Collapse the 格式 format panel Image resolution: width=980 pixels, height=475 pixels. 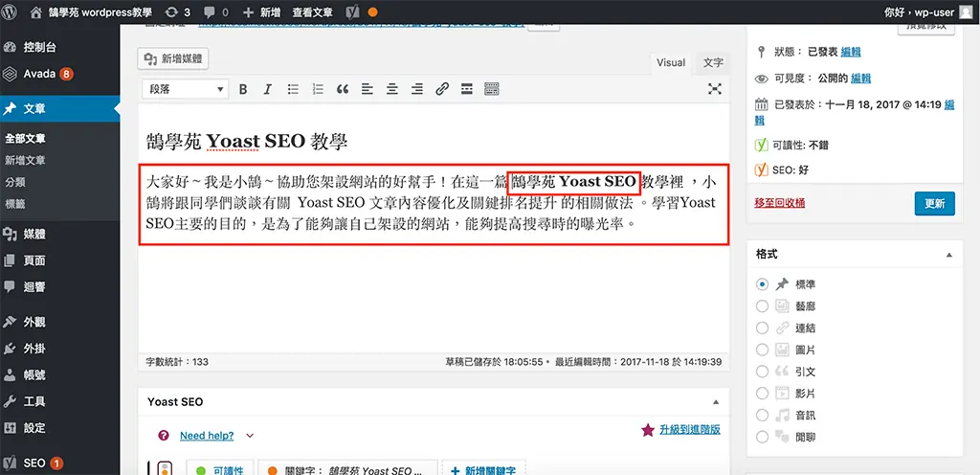pyautogui.click(x=949, y=255)
